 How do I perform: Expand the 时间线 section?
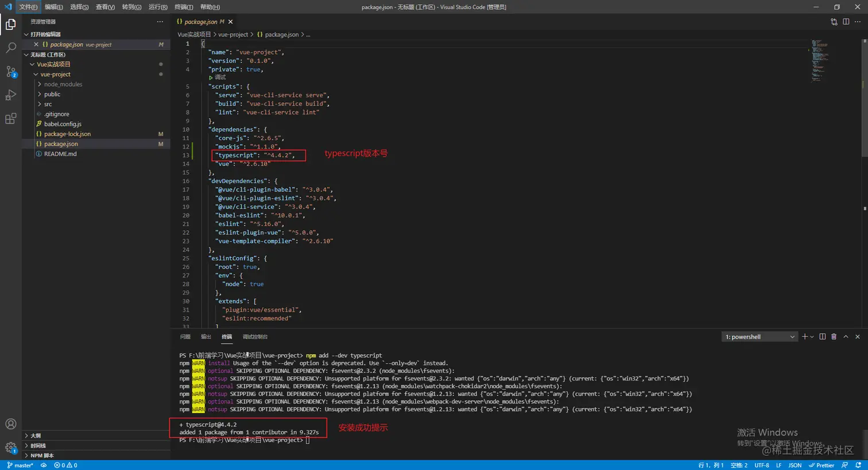[x=38, y=446]
